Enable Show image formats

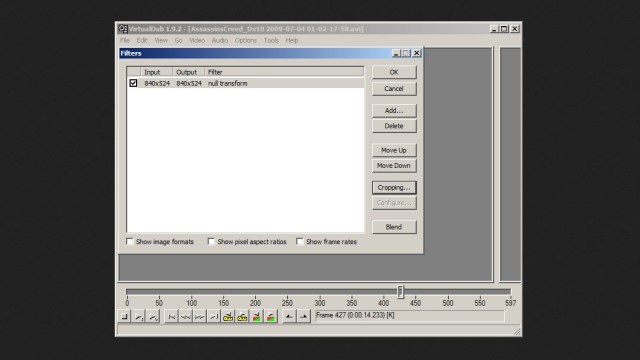coord(130,242)
